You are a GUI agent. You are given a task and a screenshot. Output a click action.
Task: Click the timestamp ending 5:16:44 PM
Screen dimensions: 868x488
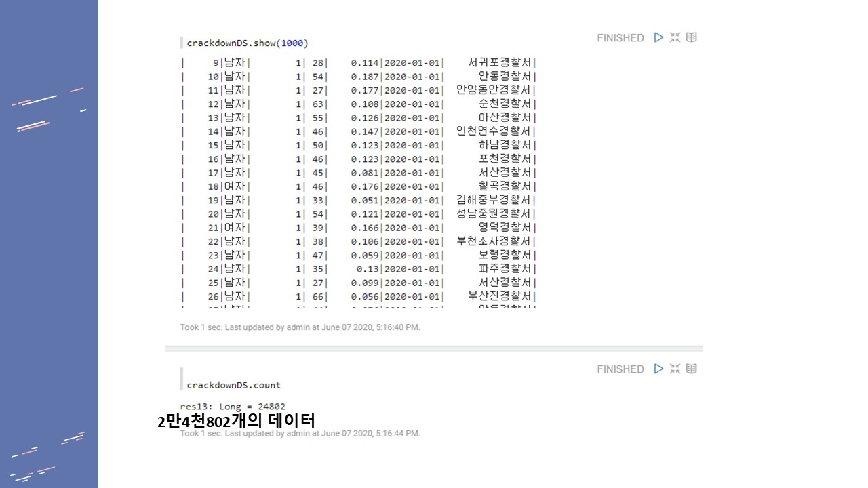(x=300, y=433)
